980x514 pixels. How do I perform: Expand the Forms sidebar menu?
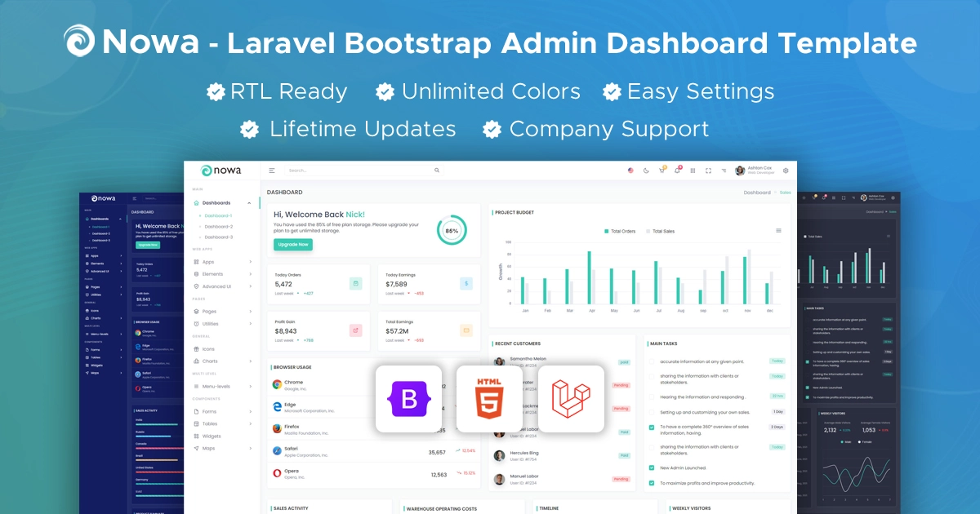pyautogui.click(x=223, y=411)
